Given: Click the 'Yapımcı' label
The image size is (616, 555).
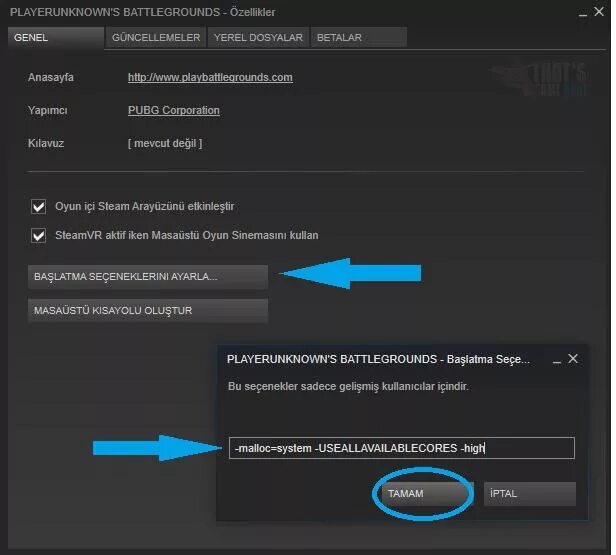Looking at the screenshot, I should click(48, 110).
